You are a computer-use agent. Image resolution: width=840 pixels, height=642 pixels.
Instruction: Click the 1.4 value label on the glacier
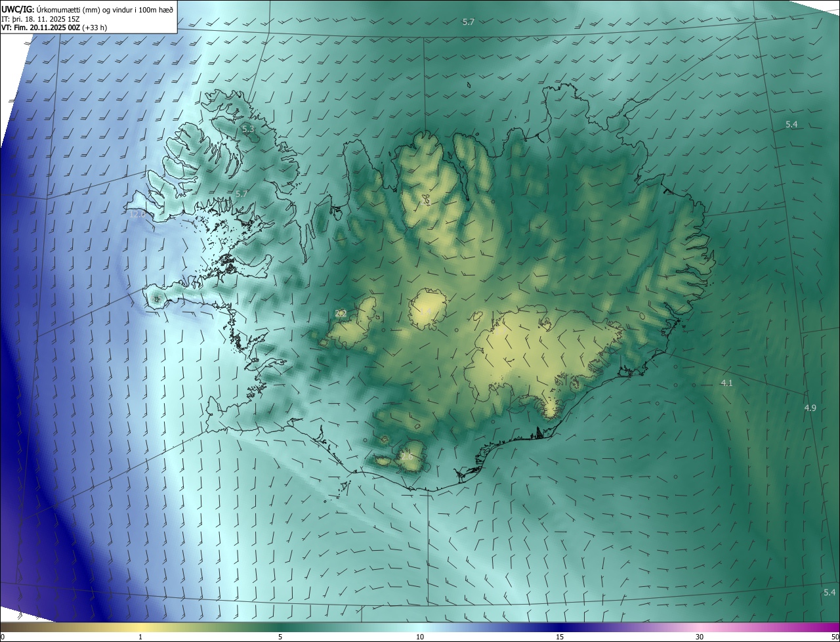pos(427,311)
